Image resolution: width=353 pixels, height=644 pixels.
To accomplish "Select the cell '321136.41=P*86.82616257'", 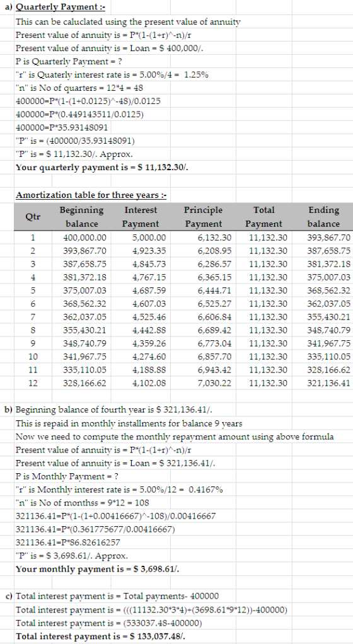I will tap(68, 543).
